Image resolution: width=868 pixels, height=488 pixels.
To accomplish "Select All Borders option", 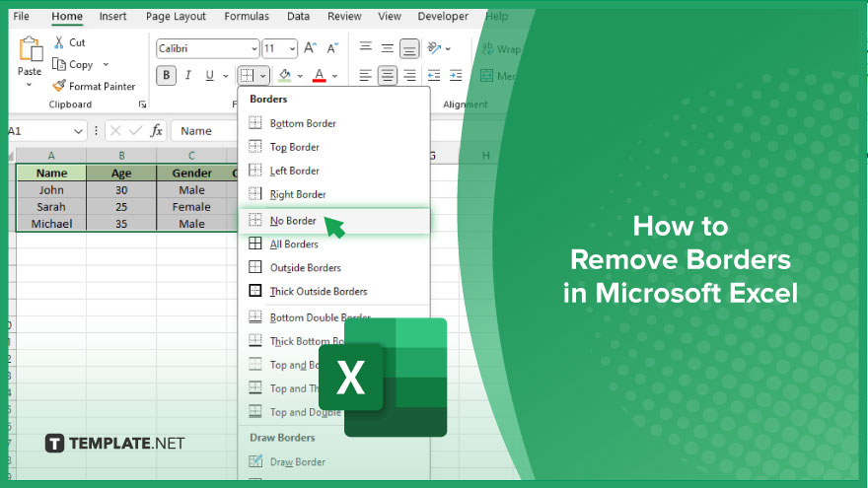I will pos(333,244).
